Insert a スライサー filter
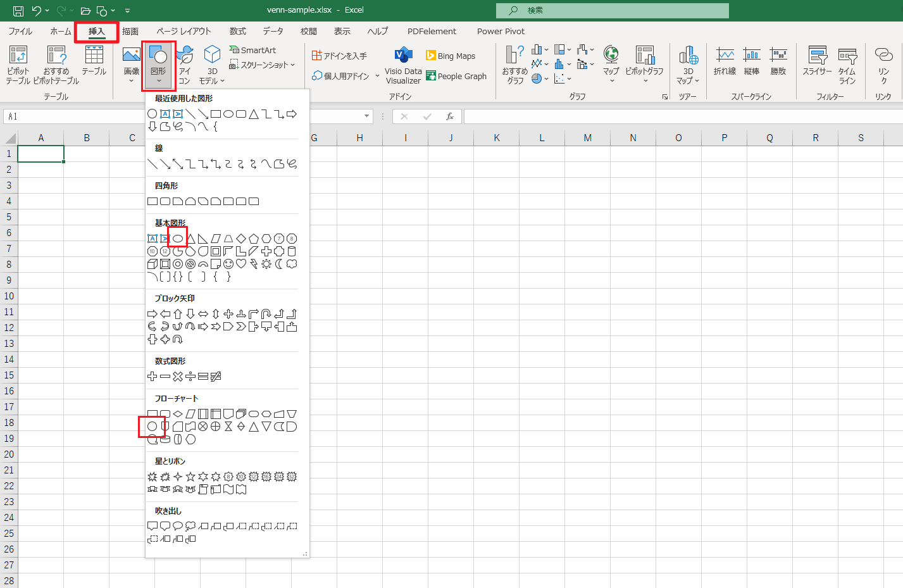The width and height of the screenshot is (903, 588). coord(817,65)
